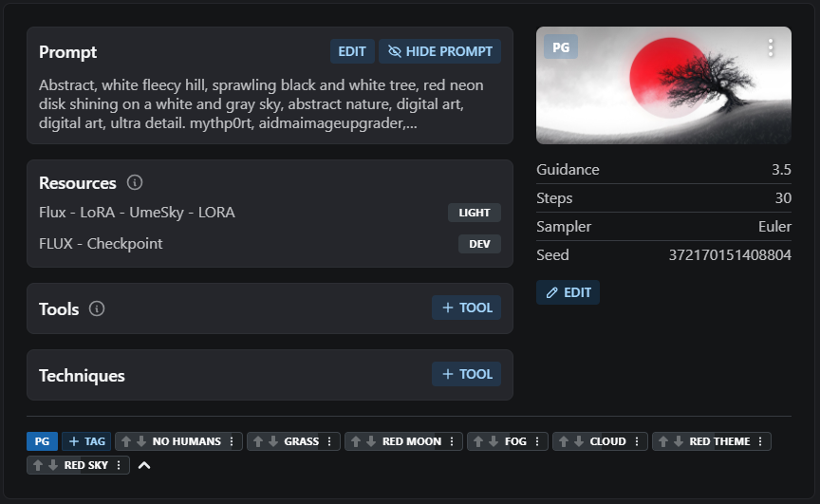Click the Tools info icon
820x504 pixels.
[x=97, y=308]
